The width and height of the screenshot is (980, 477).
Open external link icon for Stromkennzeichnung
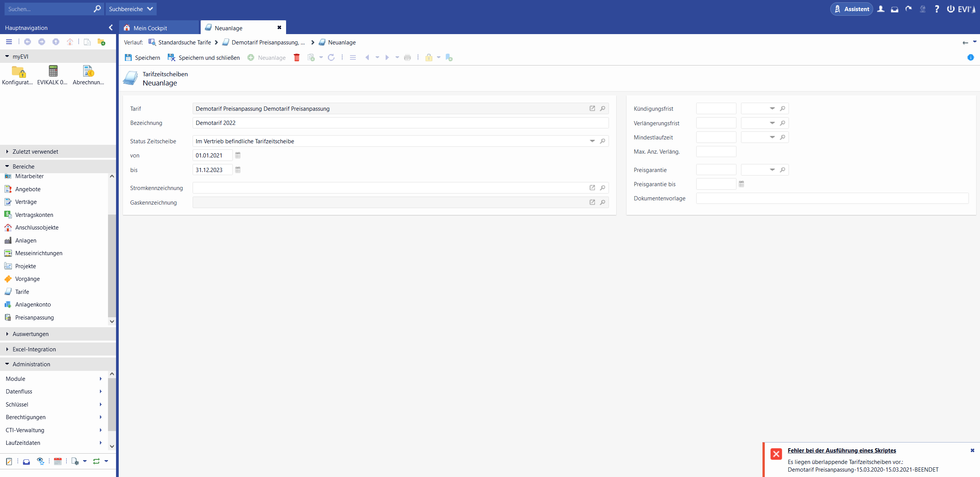coord(592,188)
